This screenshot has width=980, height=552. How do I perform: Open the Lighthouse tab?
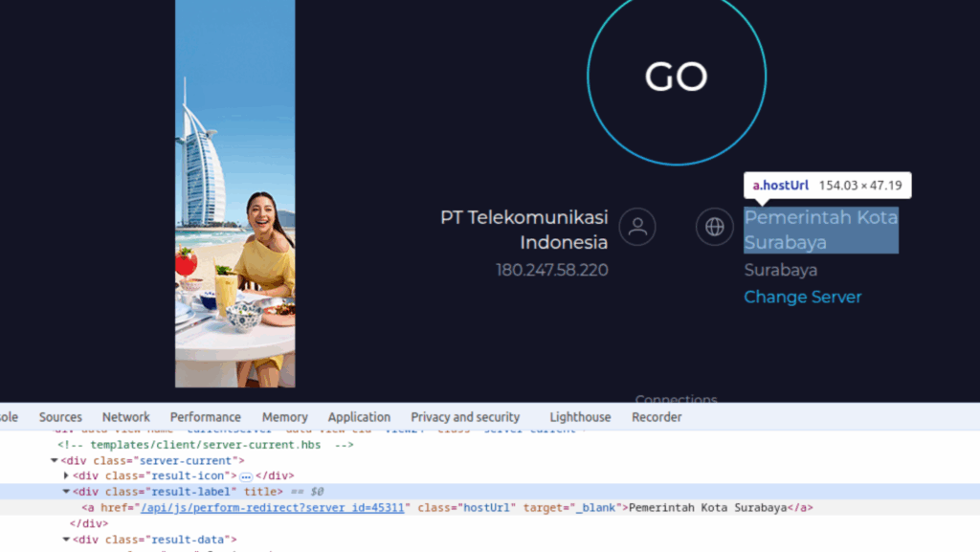coord(580,416)
